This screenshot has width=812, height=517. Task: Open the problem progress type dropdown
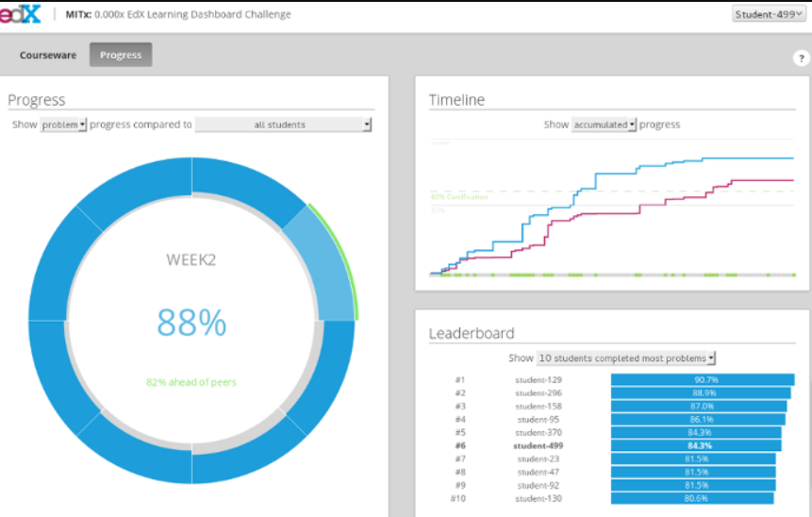[63, 125]
